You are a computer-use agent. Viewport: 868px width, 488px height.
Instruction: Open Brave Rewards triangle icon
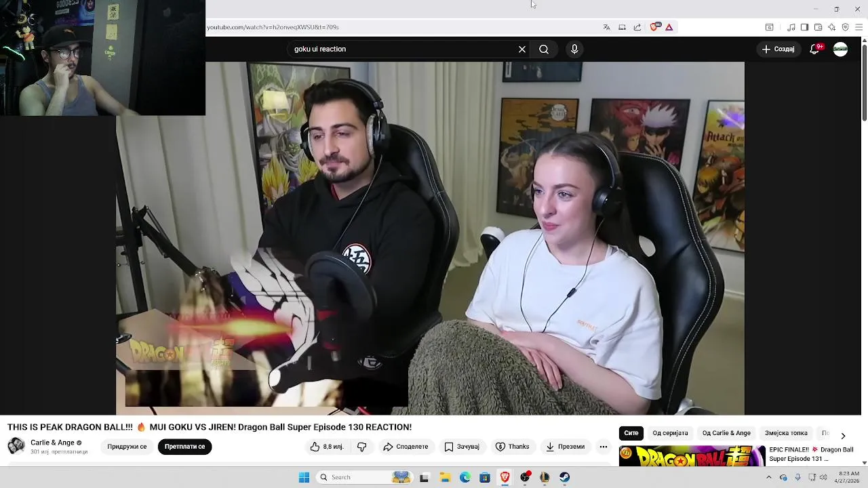[x=669, y=27]
